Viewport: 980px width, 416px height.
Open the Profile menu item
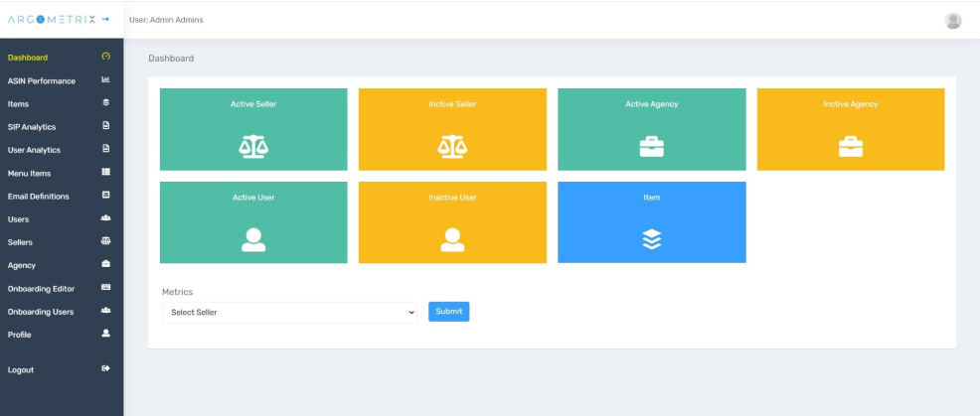tap(19, 335)
